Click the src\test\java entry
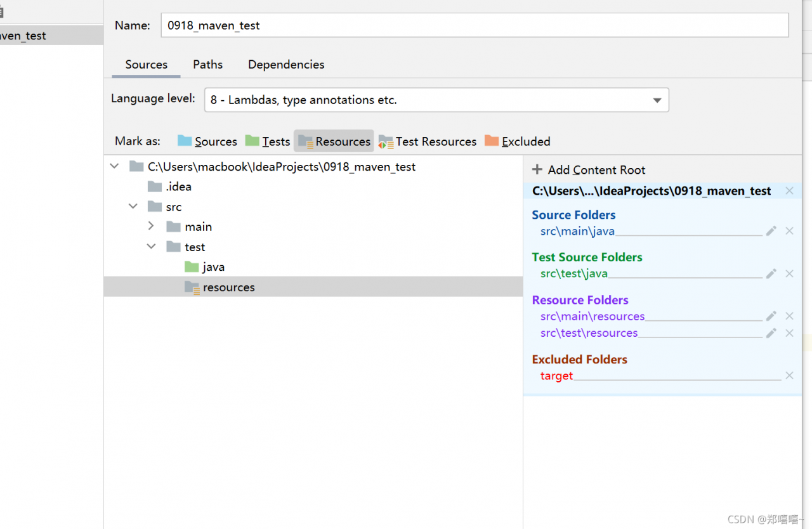812x529 pixels. [574, 274]
